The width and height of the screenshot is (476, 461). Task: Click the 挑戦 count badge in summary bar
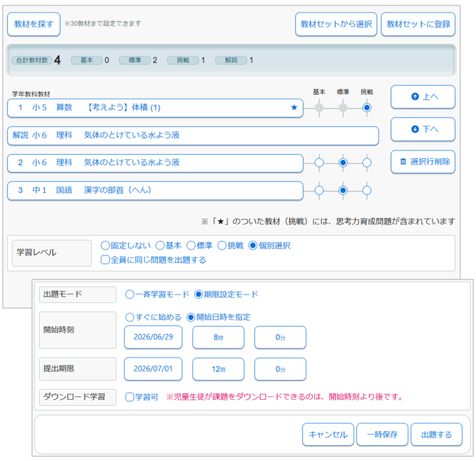pyautogui.click(x=183, y=60)
